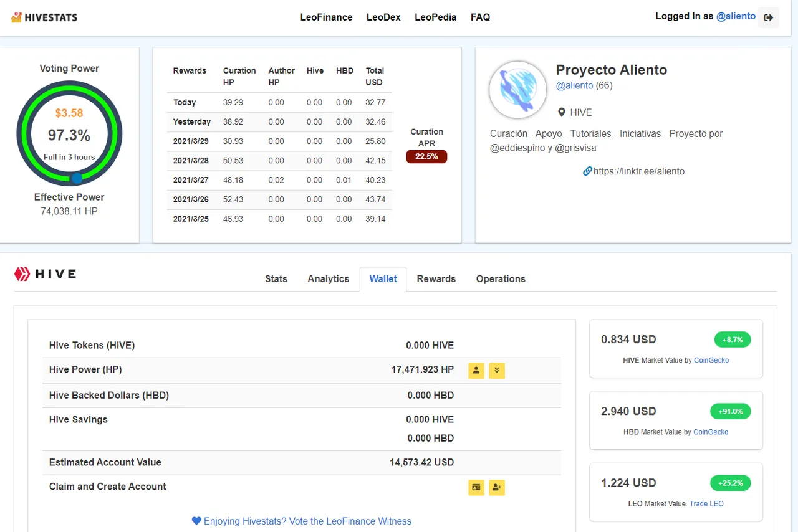Click the 'Yesterday' row label in rewards table
This screenshot has height=532, width=798.
pos(192,121)
